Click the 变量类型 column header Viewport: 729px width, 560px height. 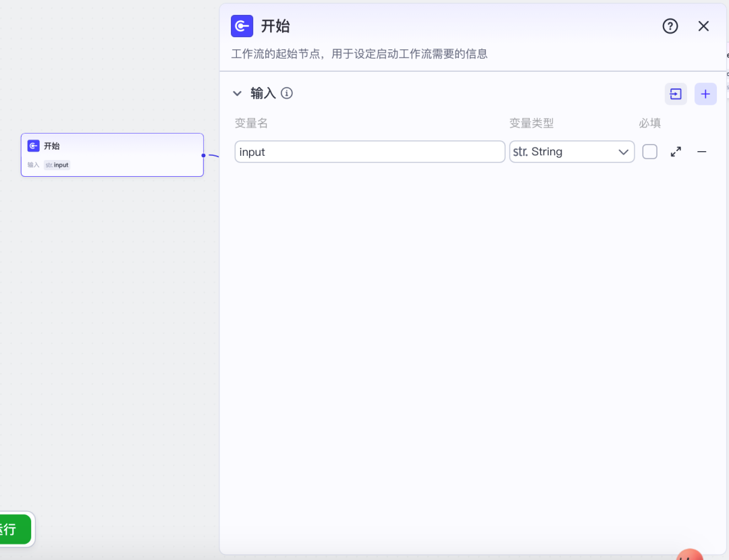click(531, 123)
